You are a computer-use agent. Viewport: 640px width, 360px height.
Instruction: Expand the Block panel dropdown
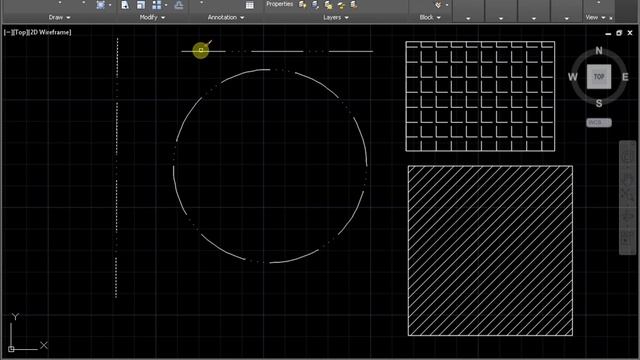pyautogui.click(x=430, y=18)
